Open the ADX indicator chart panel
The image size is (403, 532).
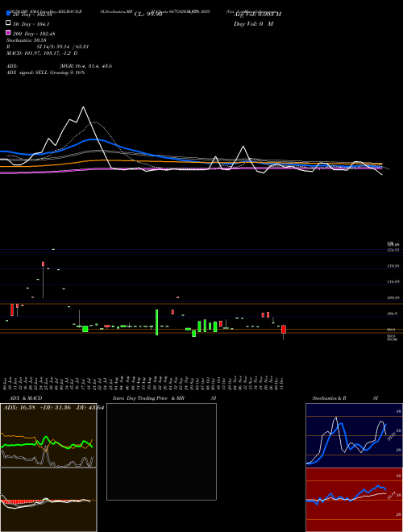pyautogui.click(x=48, y=435)
